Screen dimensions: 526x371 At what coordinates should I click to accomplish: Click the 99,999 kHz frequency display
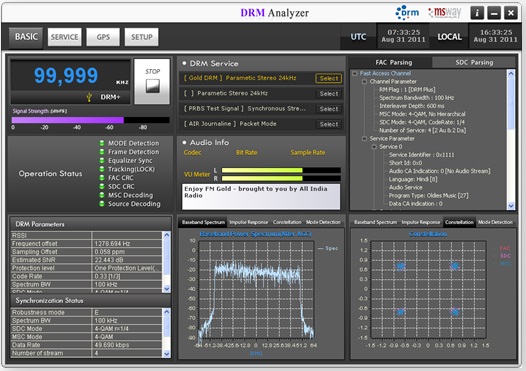tap(71, 76)
